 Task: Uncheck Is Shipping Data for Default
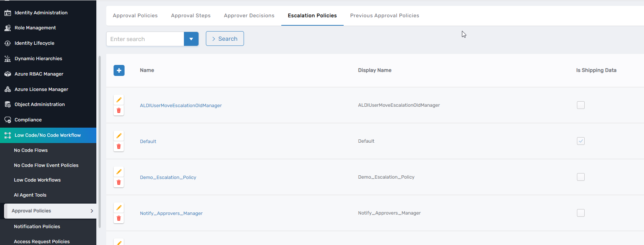[581, 141]
